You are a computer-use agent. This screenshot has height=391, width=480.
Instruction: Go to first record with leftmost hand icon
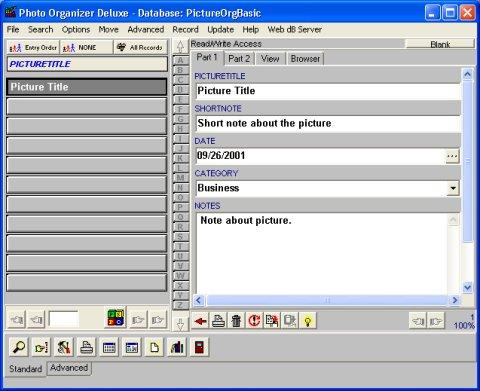[17, 320]
